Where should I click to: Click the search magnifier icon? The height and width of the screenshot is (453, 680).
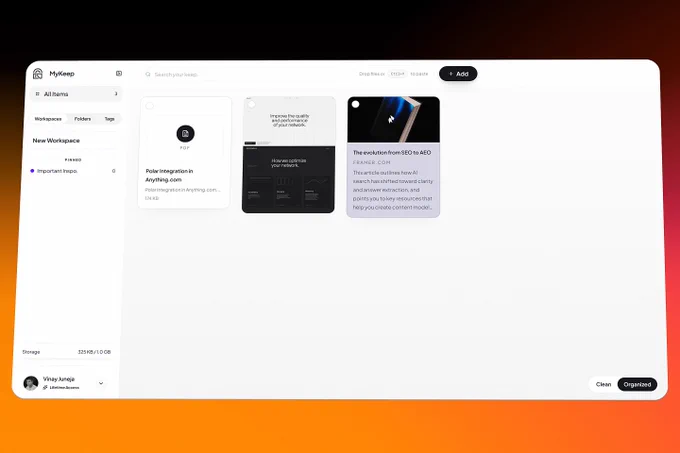point(148,75)
